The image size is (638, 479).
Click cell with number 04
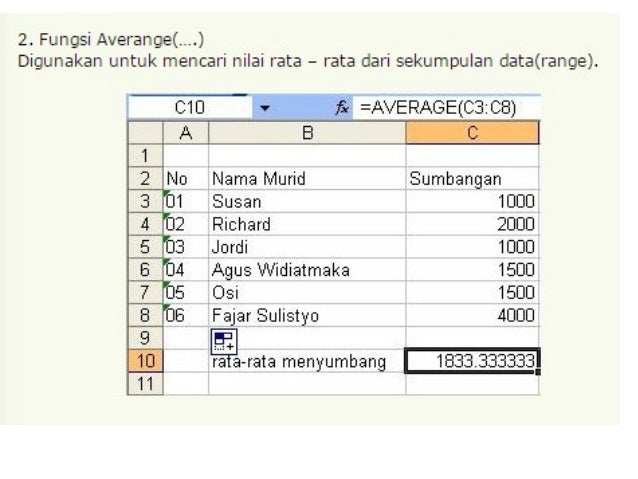pos(186,269)
